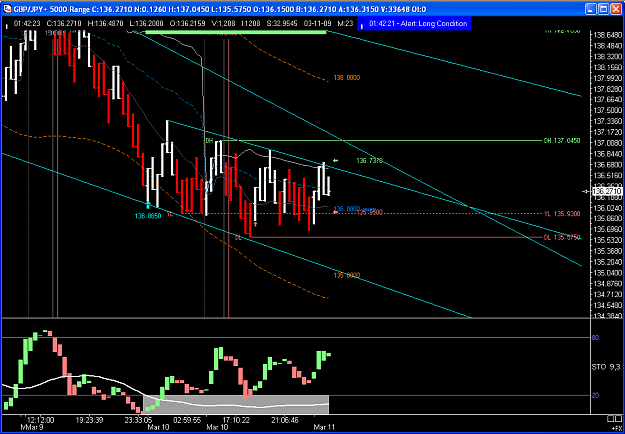Click the 23:33:05 time axis label

tap(138, 420)
